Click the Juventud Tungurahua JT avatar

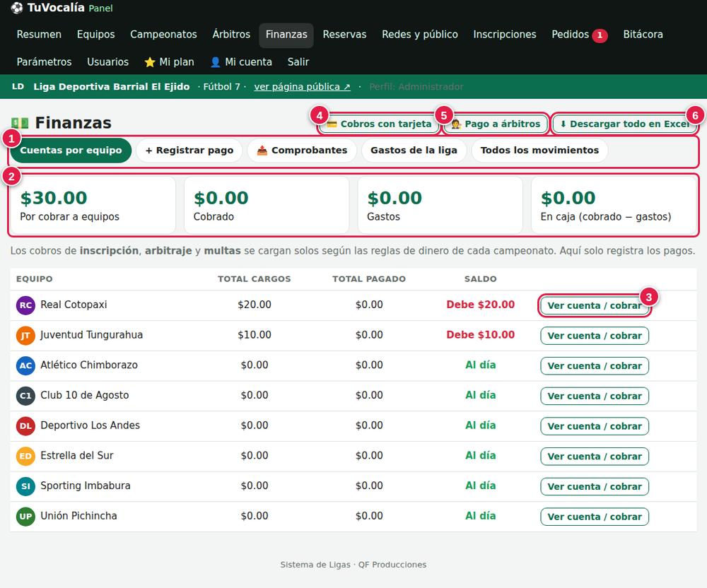pos(25,335)
